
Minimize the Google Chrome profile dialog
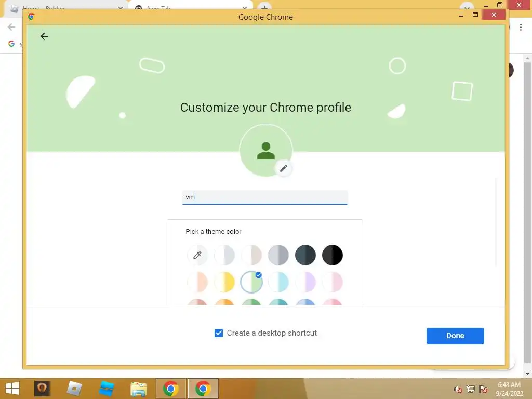[x=461, y=15]
